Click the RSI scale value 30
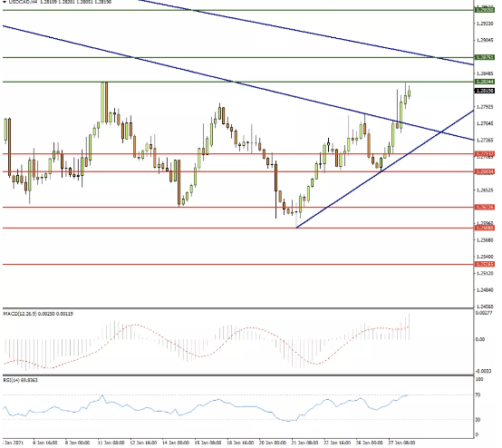Viewport: 502px width, 448px height. [478, 420]
